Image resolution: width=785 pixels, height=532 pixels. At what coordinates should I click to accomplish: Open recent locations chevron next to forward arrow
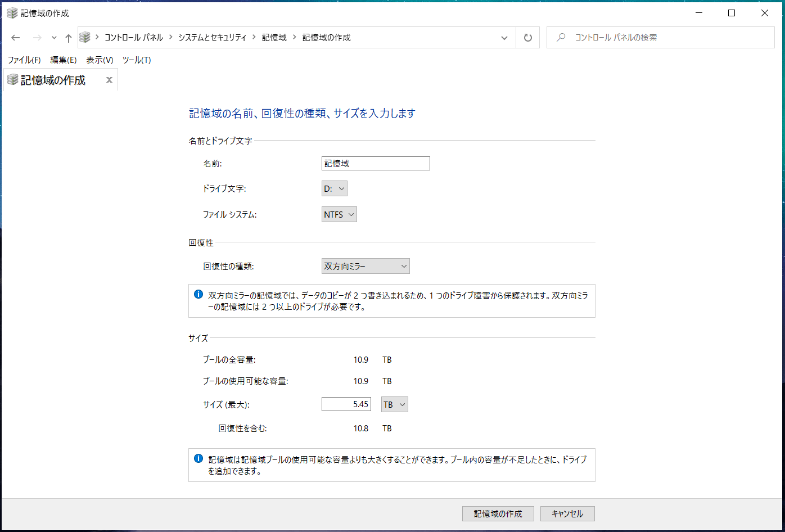coord(54,38)
